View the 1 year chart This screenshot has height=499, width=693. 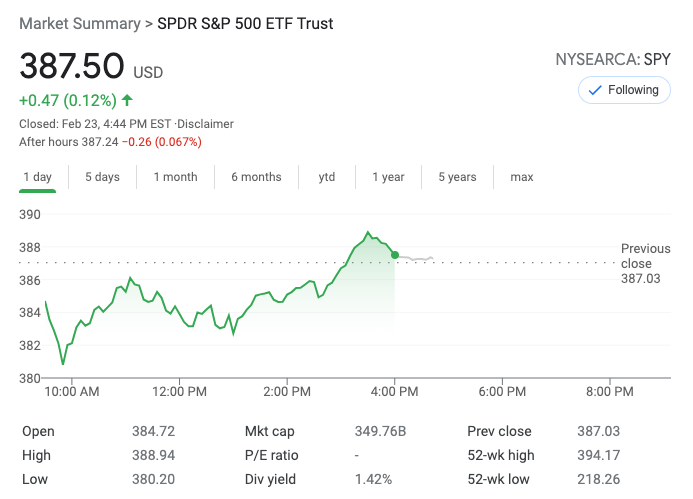point(388,177)
